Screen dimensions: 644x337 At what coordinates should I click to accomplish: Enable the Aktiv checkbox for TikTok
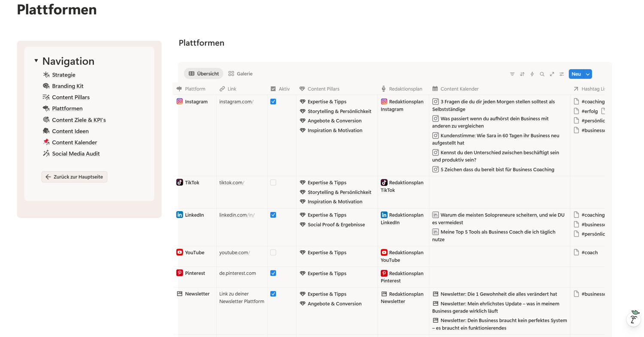(273, 182)
